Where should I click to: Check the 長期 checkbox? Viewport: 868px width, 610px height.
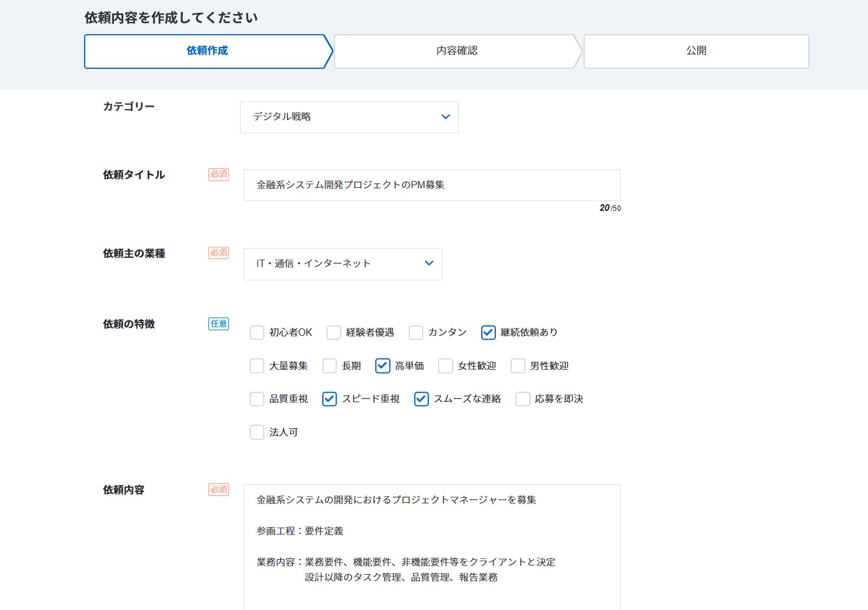330,366
